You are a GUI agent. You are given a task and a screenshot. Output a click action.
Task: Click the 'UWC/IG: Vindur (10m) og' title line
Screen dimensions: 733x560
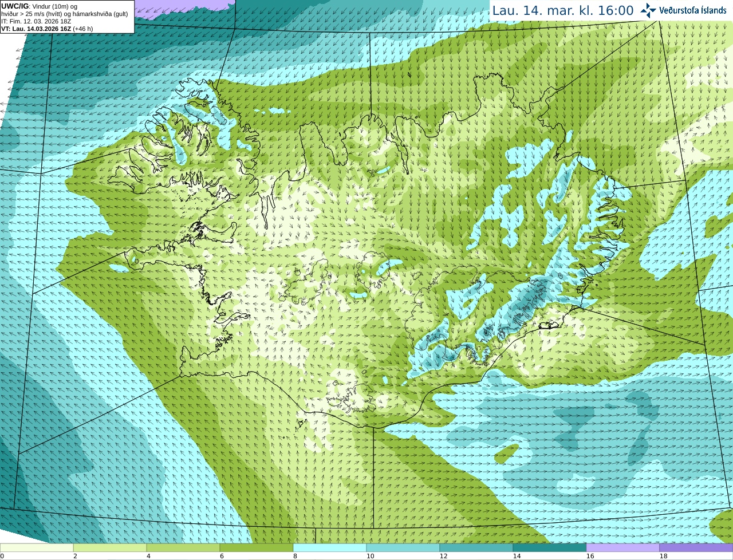pyautogui.click(x=40, y=6)
